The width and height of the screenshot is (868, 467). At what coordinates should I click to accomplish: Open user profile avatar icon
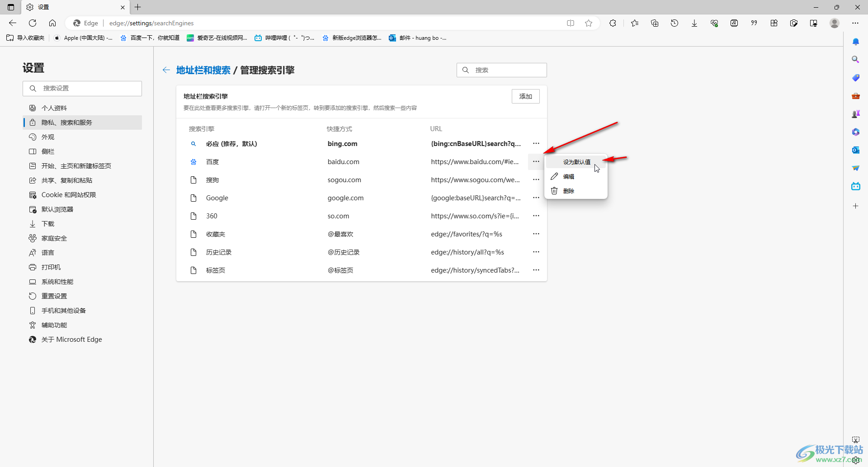[835, 23]
